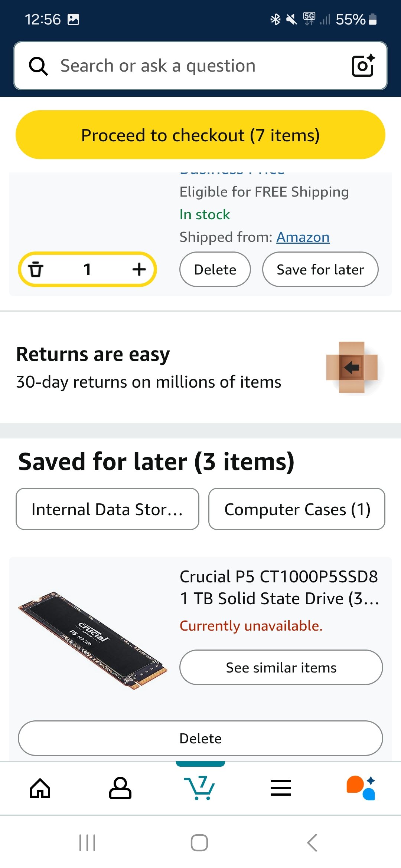401x868 pixels.
Task: Tap the magnifying glass search icon
Action: click(x=38, y=66)
